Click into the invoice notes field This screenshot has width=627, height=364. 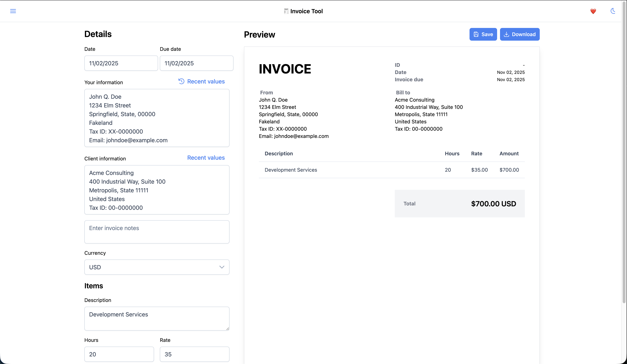(157, 232)
